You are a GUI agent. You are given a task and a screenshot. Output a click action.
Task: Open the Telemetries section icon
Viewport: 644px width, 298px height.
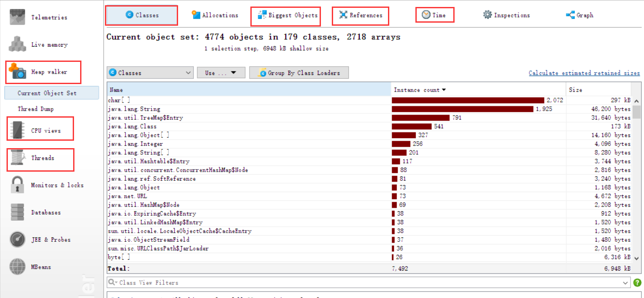pos(18,17)
